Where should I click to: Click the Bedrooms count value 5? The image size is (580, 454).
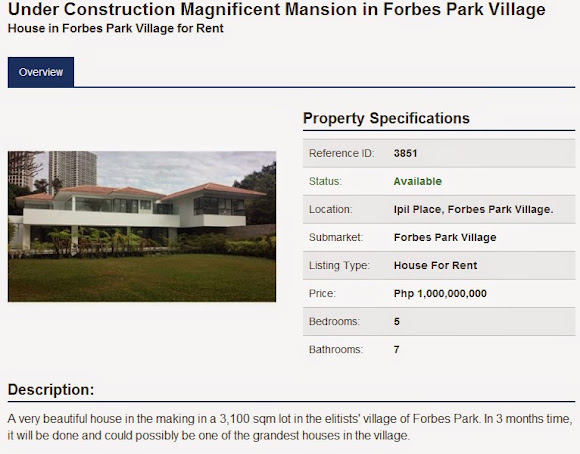point(397,322)
